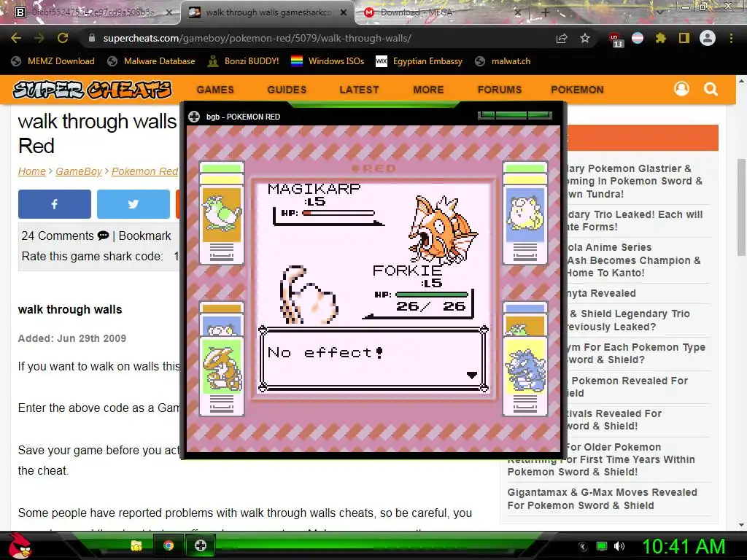Image resolution: width=747 pixels, height=560 pixels.
Task: Select the bgb emulator taskbar button
Action: (x=201, y=545)
